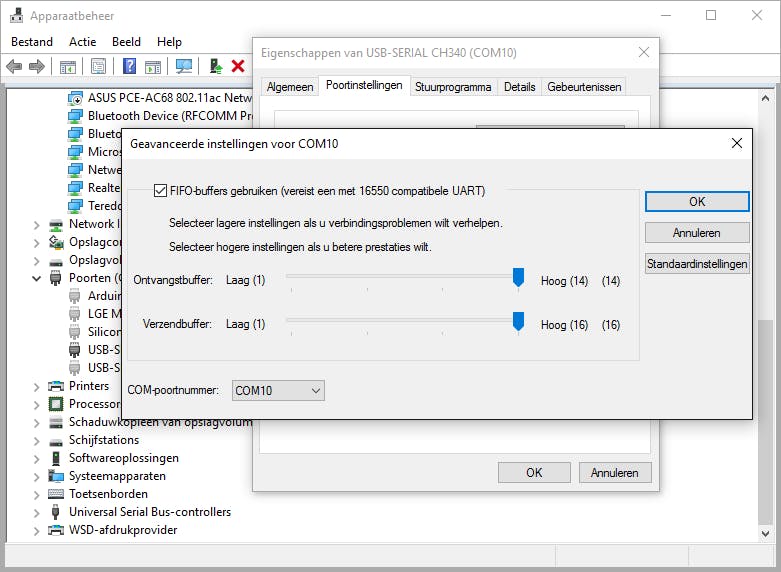Click the Processors chip icon
781x572 pixels.
pyautogui.click(x=56, y=404)
